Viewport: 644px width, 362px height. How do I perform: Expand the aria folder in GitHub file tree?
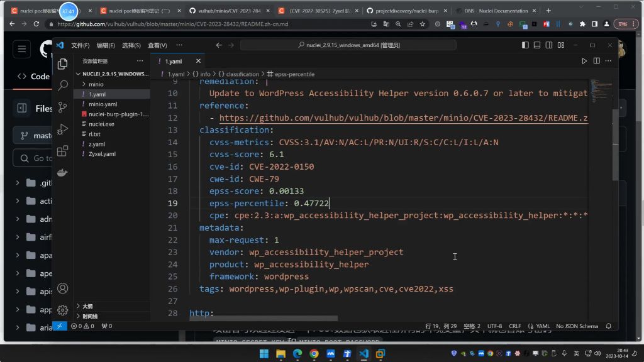[x=18, y=327]
